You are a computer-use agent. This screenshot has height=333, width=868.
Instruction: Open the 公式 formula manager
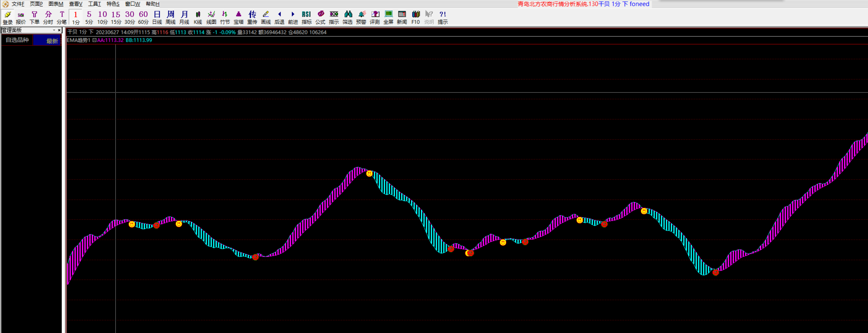320,18
